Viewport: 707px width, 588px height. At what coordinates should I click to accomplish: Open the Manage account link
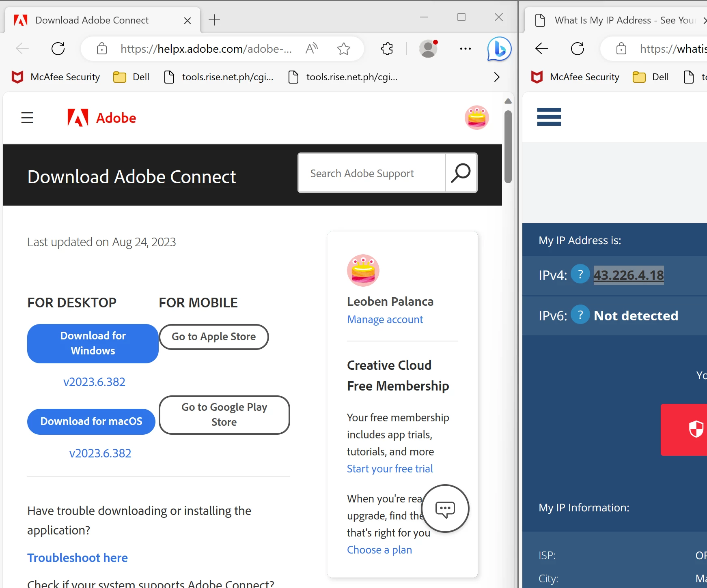coord(385,320)
